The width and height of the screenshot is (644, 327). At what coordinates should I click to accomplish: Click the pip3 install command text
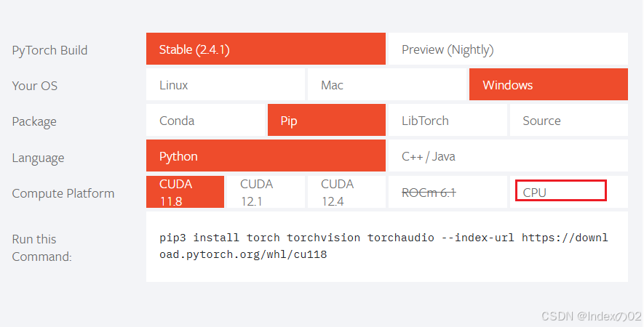383,246
